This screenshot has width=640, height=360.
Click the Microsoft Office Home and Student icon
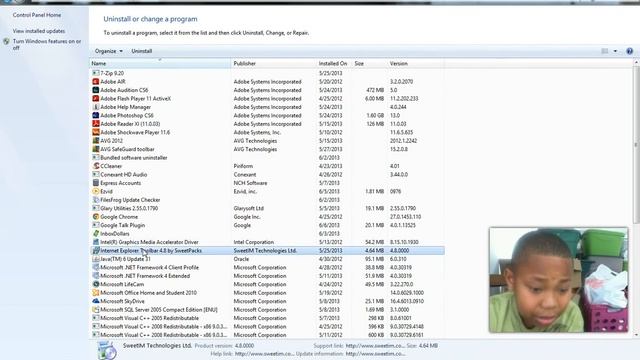click(96, 293)
